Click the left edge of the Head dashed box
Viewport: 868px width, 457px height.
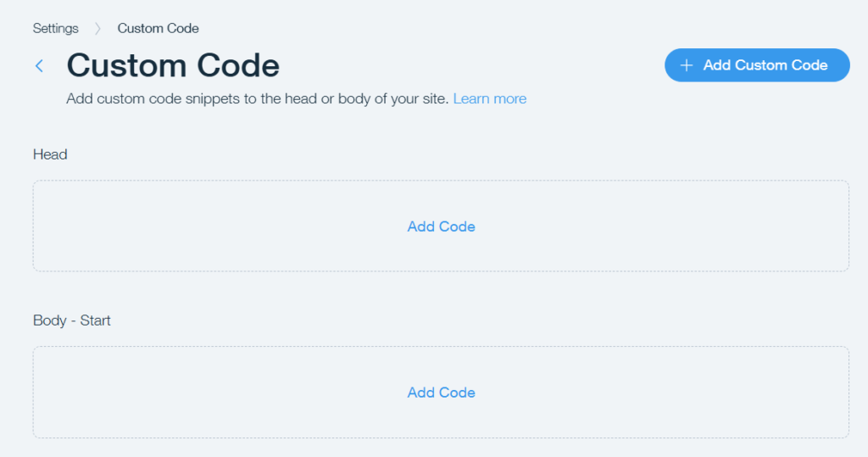coord(33,226)
